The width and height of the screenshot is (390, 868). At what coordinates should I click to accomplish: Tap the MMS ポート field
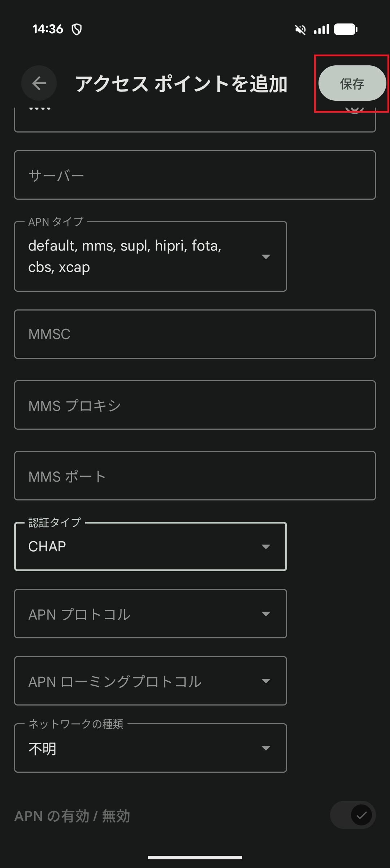[x=195, y=476]
